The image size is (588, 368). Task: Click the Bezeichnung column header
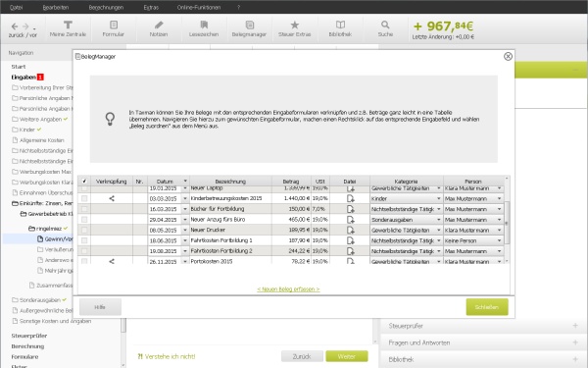click(x=230, y=181)
